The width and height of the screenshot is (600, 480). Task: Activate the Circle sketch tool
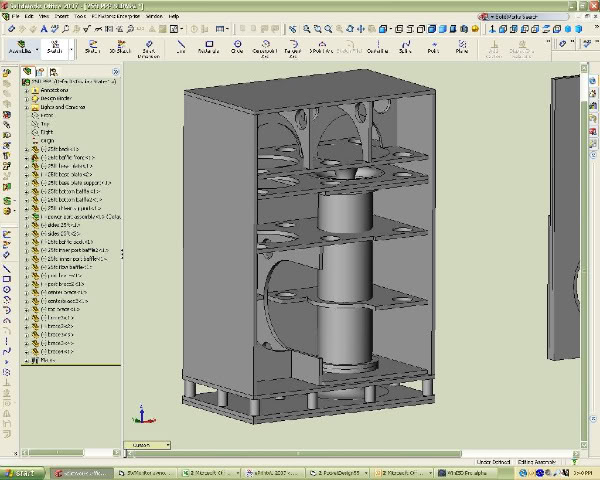point(237,47)
